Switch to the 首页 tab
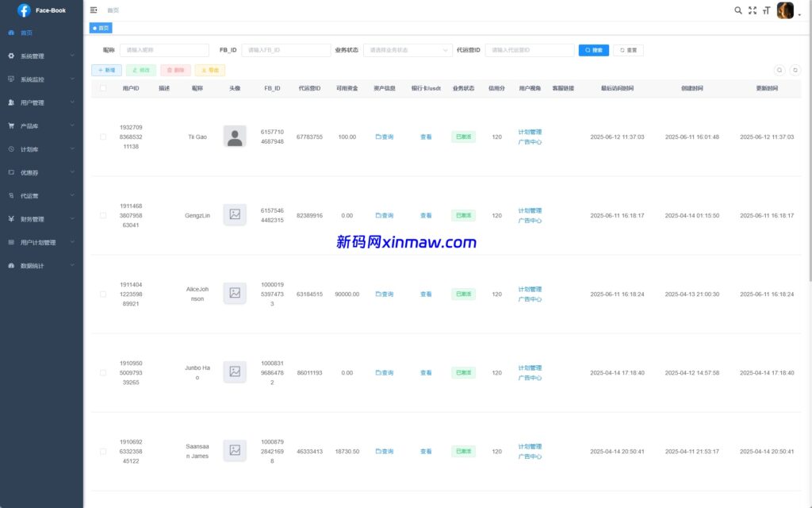Image resolution: width=812 pixels, height=508 pixels. tap(101, 27)
